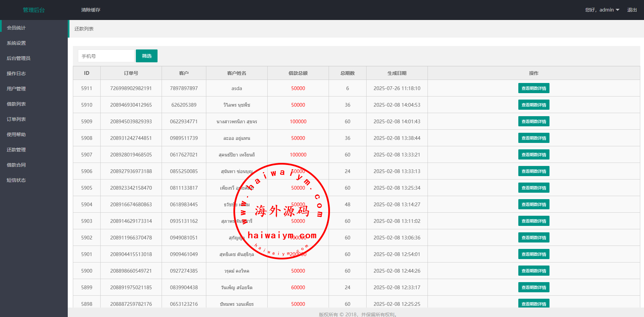The height and width of the screenshot is (317, 644).
Task: Open the admin user dropdown
Action: point(602,10)
